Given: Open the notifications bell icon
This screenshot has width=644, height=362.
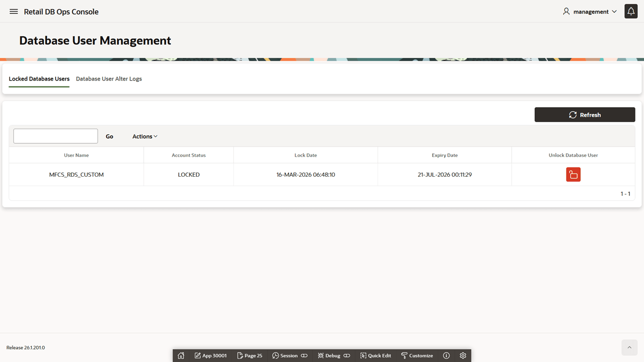Looking at the screenshot, I should [x=631, y=11].
